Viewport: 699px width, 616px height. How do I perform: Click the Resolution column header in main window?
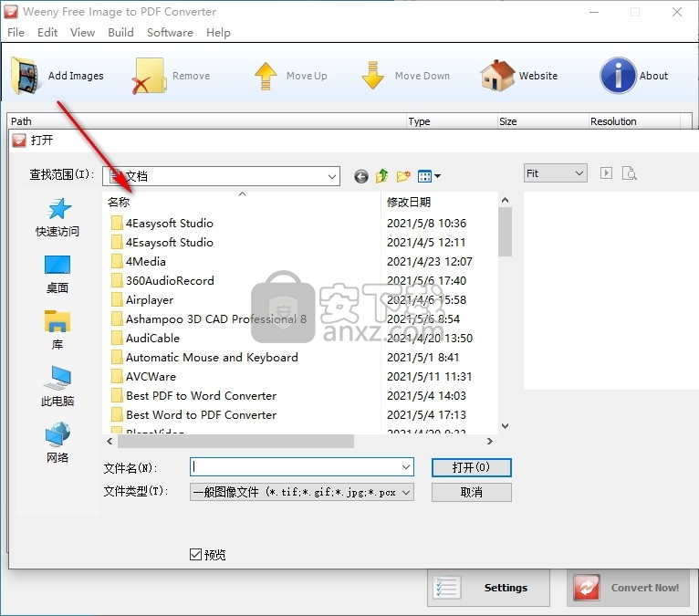(635, 121)
